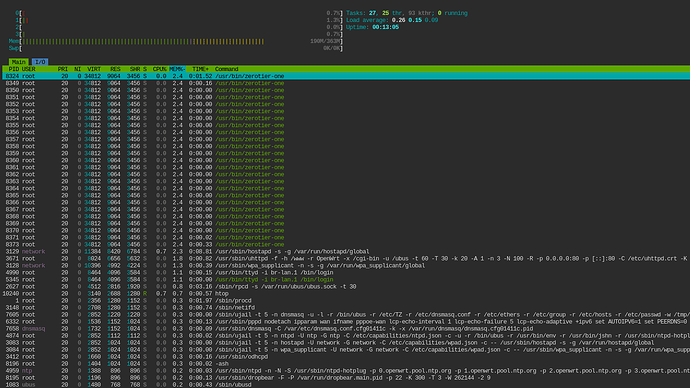Sort by TIME+ column header
The width and height of the screenshot is (690, 388).
pos(200,69)
